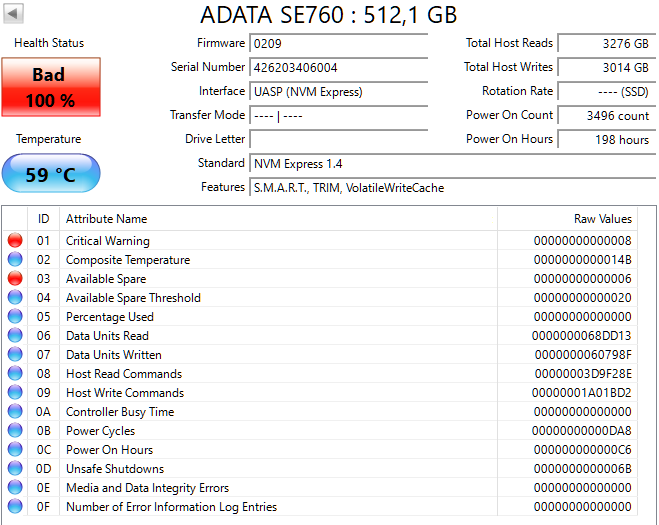Screen dimensions: 659x525
Task: Select the 'Data Units Written' attribute name
Action: click(113, 355)
